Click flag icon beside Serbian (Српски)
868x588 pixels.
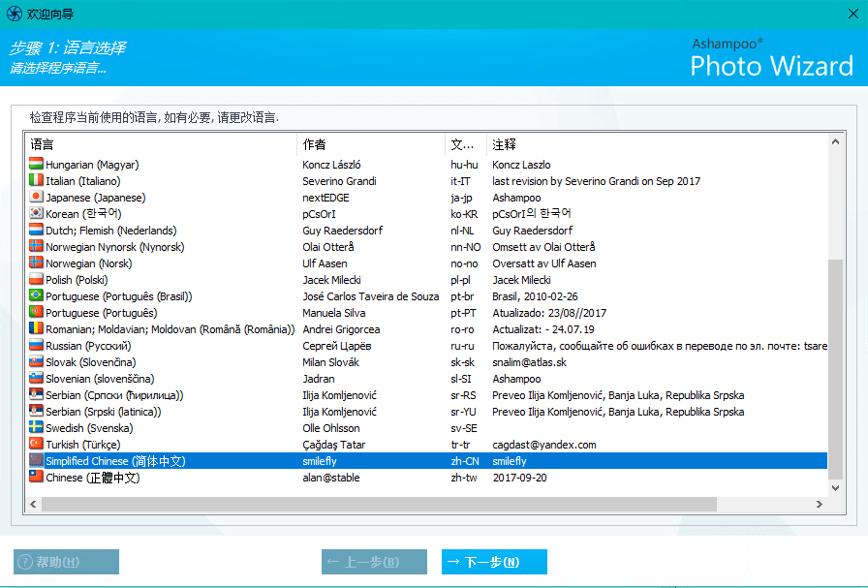(36, 395)
